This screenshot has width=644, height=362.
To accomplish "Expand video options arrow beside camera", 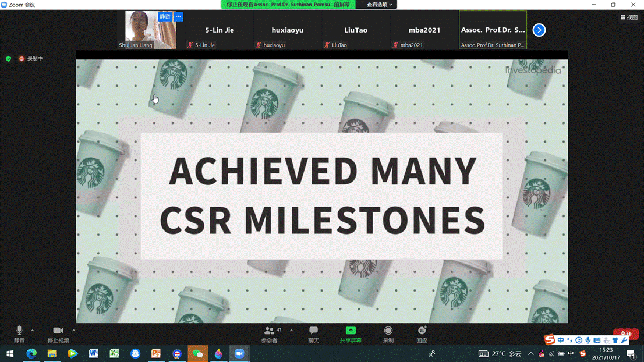I will click(x=73, y=331).
